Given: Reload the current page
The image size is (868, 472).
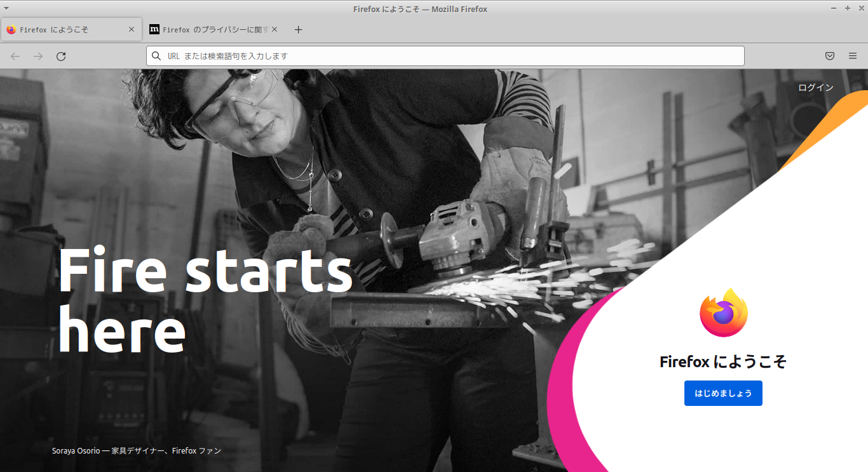Looking at the screenshot, I should tap(61, 57).
